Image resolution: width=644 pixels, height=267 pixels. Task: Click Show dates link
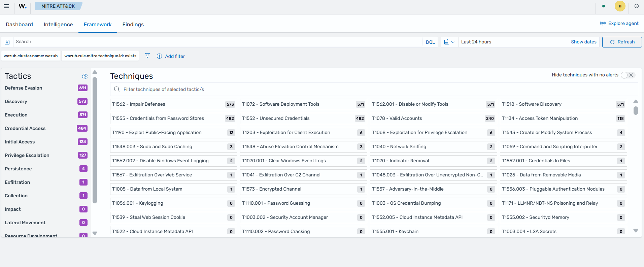tap(584, 42)
